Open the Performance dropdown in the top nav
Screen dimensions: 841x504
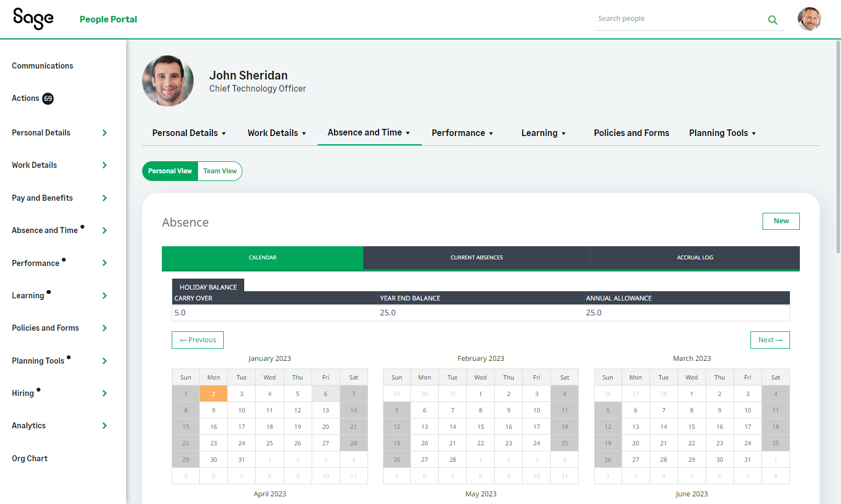(x=462, y=133)
